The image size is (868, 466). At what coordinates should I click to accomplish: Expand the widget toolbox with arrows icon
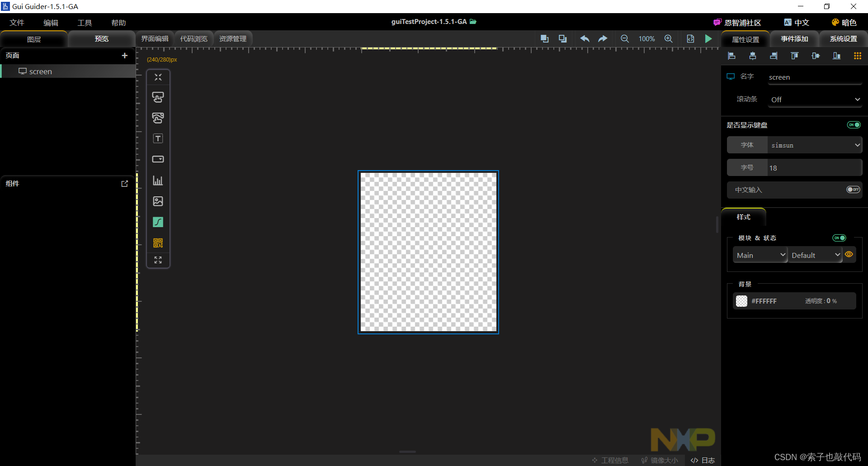pos(158,260)
